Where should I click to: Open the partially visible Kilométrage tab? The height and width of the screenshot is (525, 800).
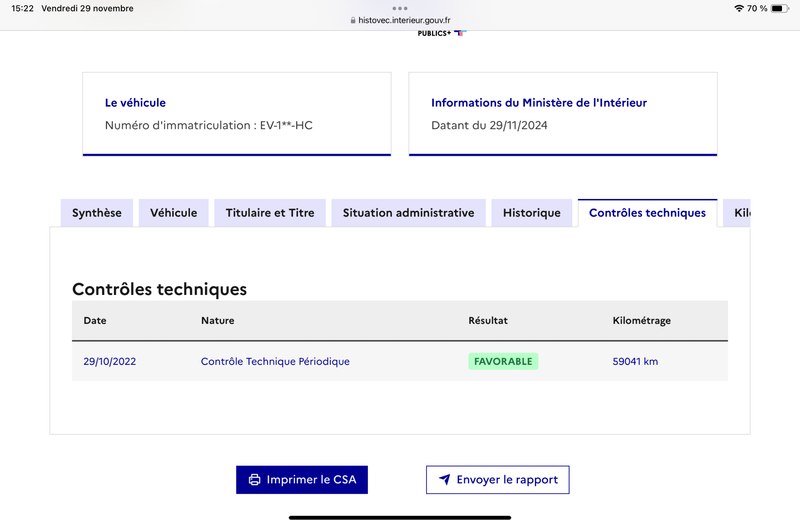[737, 213]
